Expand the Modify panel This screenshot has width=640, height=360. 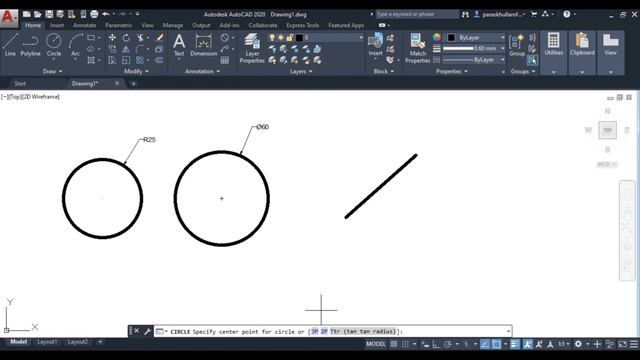point(136,71)
